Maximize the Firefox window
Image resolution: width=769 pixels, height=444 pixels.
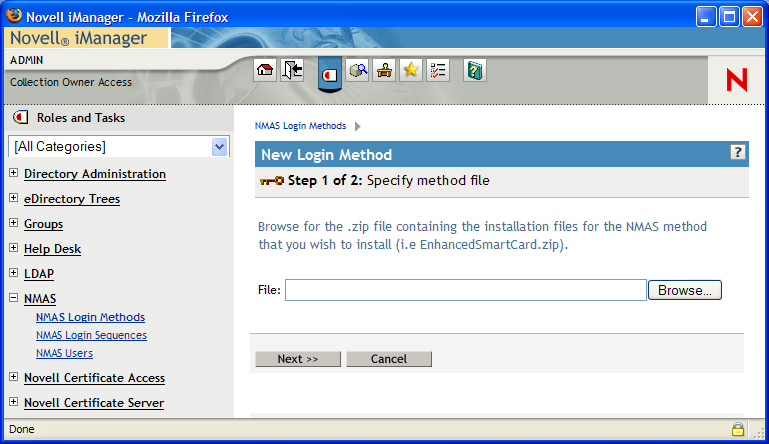[x=729, y=17]
